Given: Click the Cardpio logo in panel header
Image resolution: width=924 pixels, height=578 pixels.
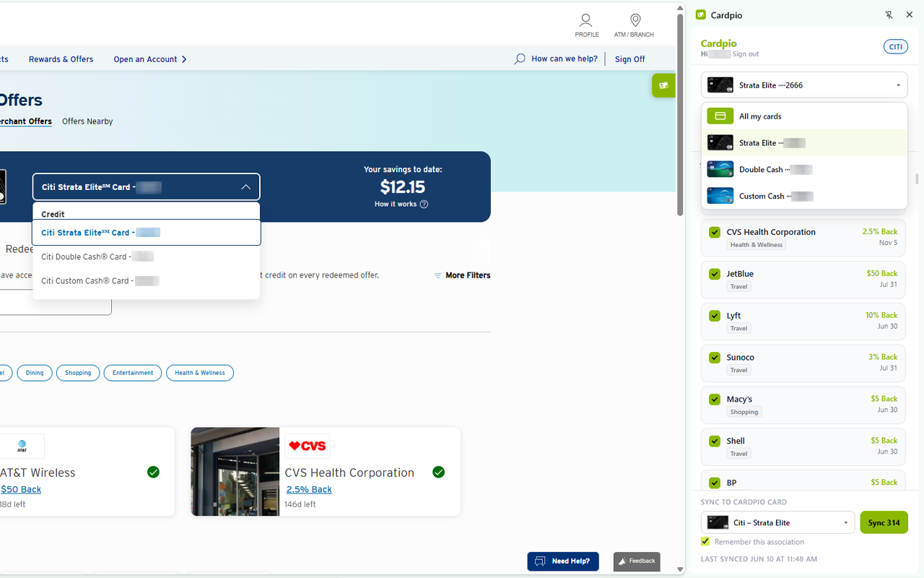Looking at the screenshot, I should coord(700,14).
